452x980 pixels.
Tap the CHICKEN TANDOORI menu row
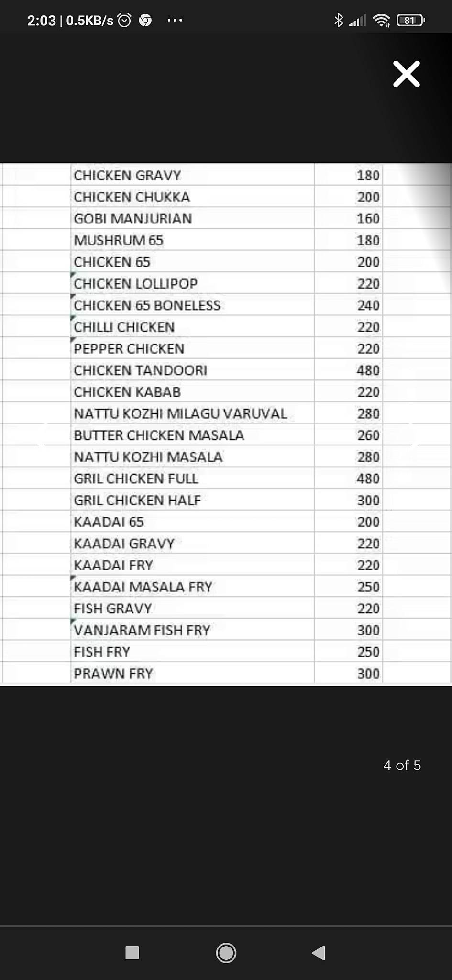(141, 370)
